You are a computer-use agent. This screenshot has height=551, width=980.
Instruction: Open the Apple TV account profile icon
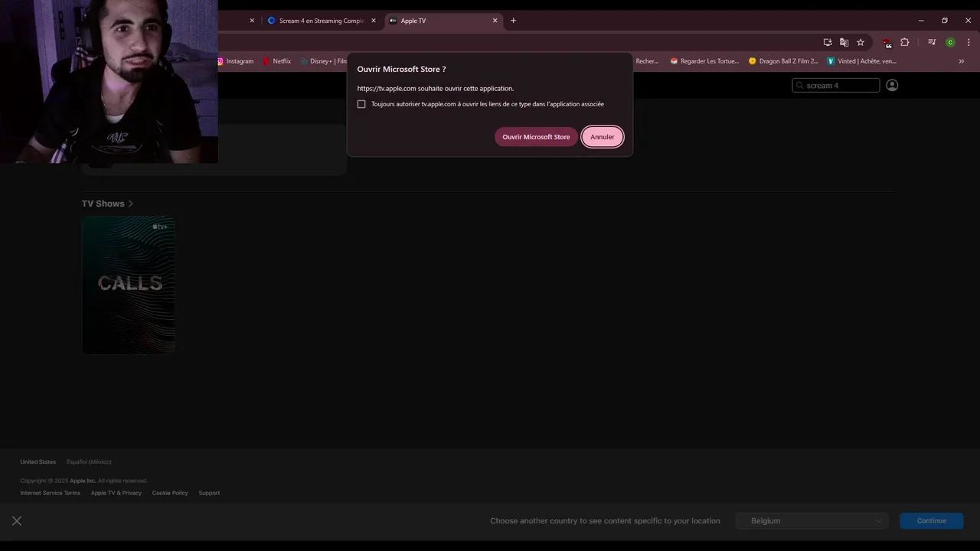point(892,85)
